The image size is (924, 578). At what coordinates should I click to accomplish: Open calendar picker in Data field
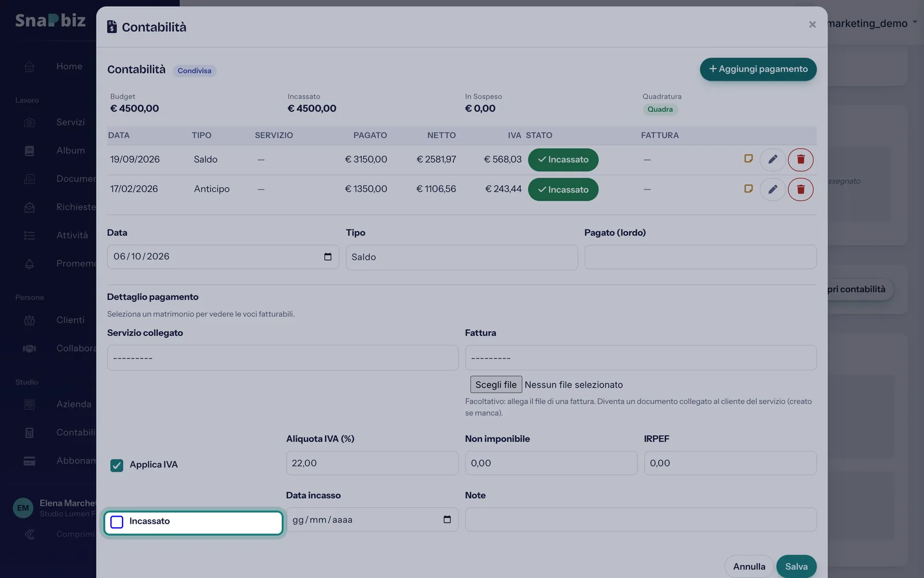pyautogui.click(x=328, y=257)
